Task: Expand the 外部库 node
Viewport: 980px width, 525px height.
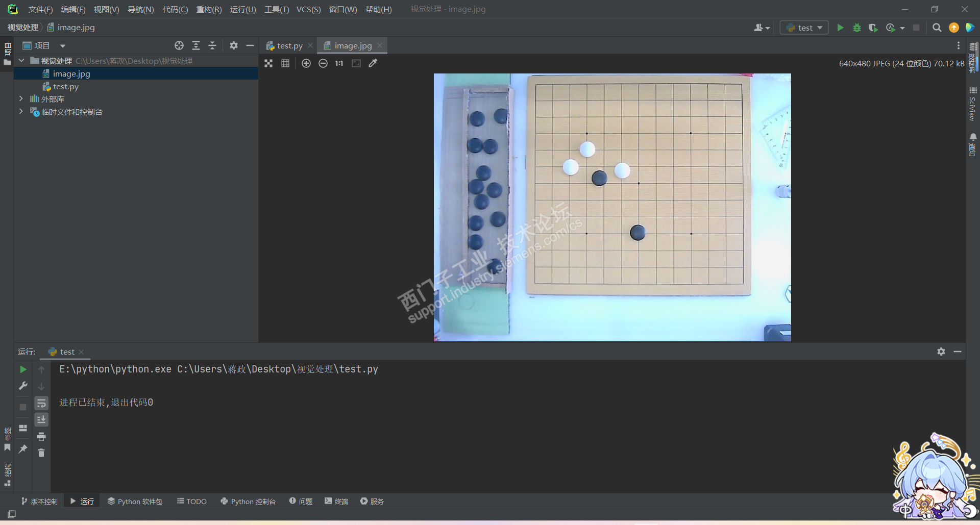Action: [x=21, y=98]
